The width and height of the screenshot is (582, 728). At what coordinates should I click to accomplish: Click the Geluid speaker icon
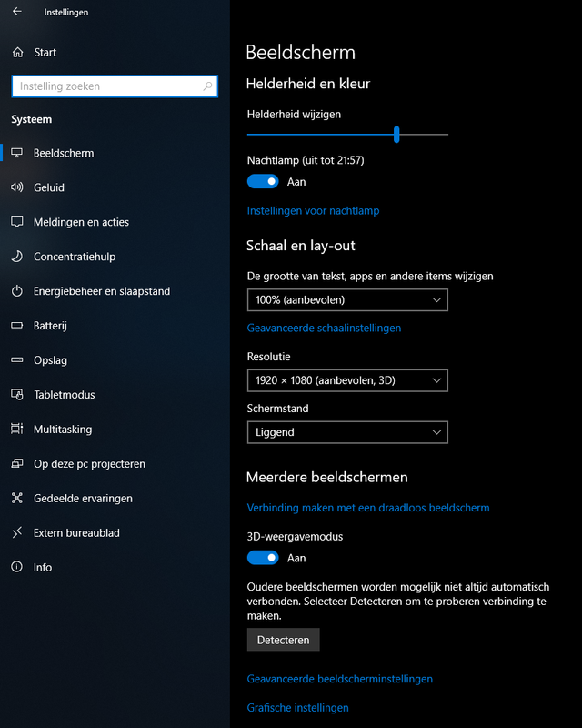point(16,187)
